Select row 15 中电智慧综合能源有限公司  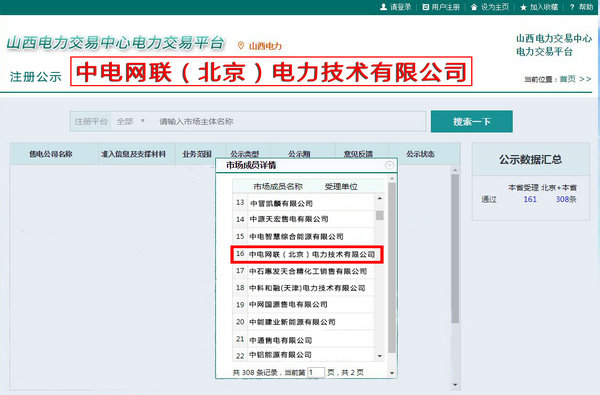(x=303, y=237)
